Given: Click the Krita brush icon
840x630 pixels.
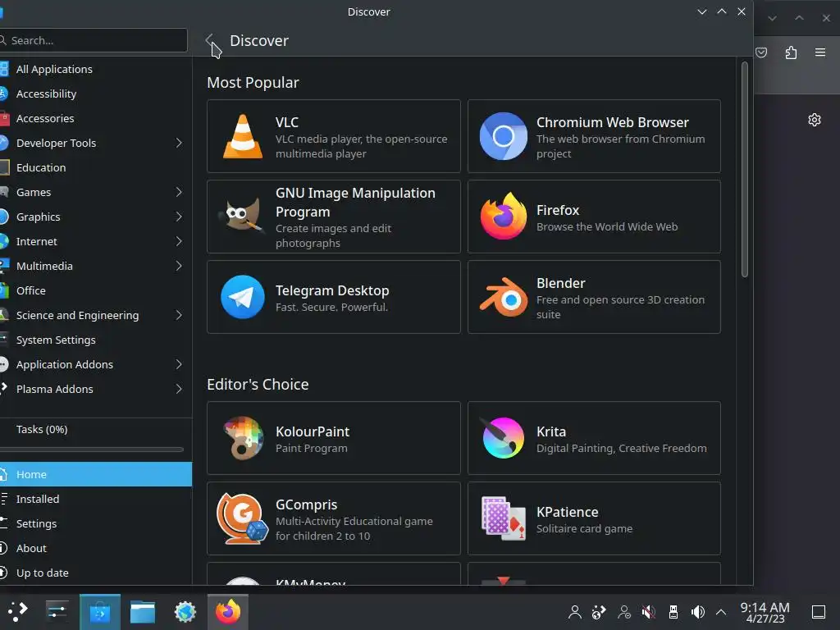Looking at the screenshot, I should pos(503,438).
